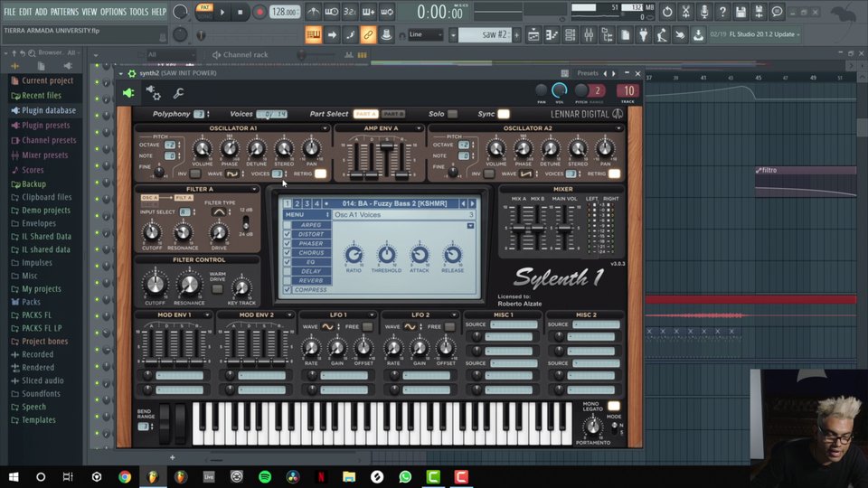The height and width of the screenshot is (488, 868).
Task: Click the green speaker icon in plugin wrapper
Action: pos(128,93)
